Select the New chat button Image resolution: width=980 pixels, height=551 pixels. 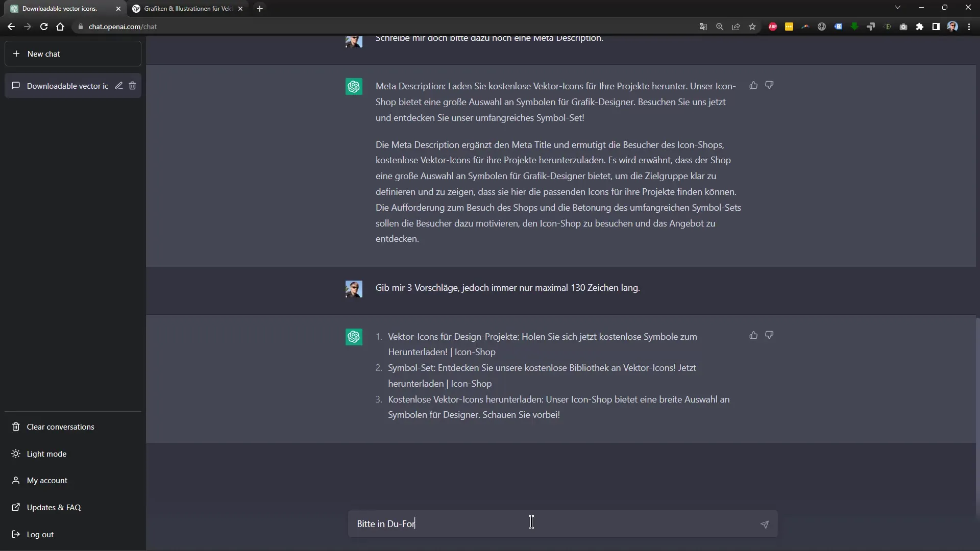[73, 54]
